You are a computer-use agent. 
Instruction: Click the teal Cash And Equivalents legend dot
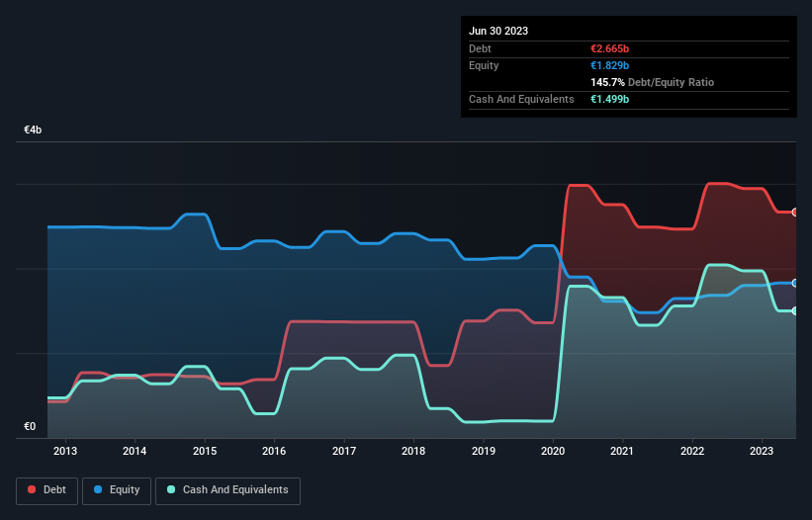pos(171,489)
